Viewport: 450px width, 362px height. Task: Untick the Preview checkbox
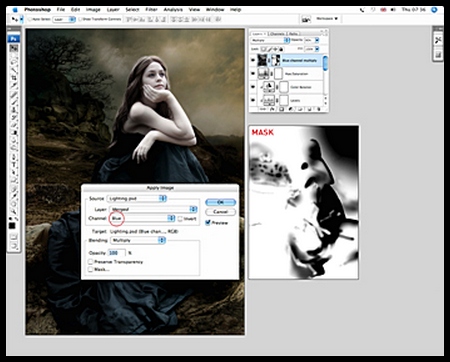[208, 222]
